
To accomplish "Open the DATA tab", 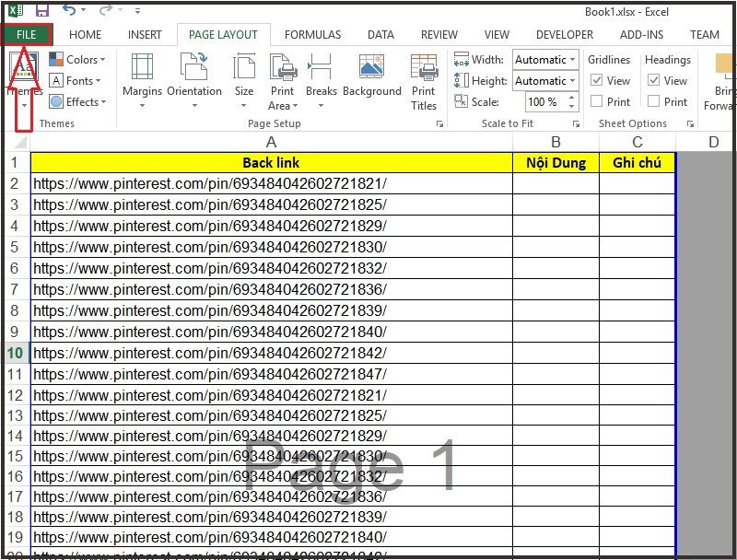I will (380, 35).
